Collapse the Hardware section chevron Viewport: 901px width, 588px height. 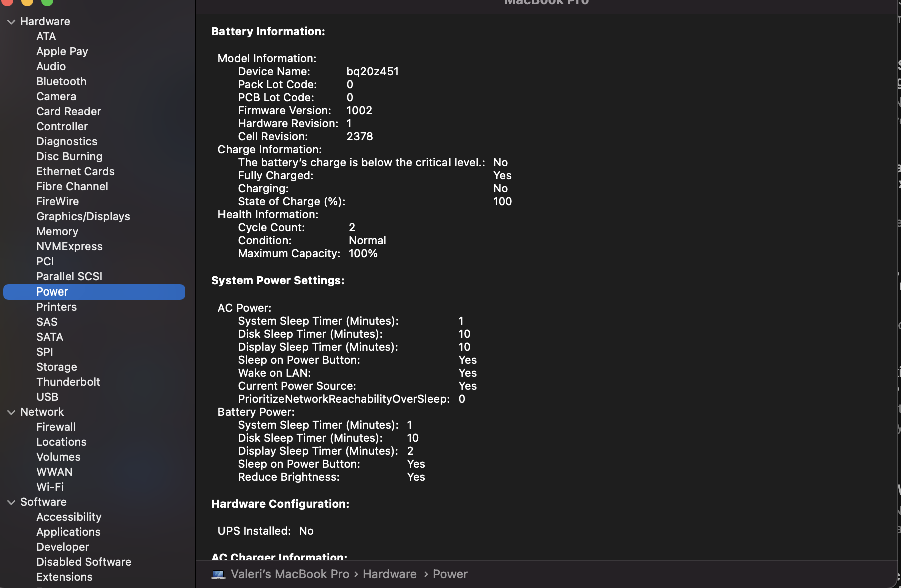[x=11, y=22]
